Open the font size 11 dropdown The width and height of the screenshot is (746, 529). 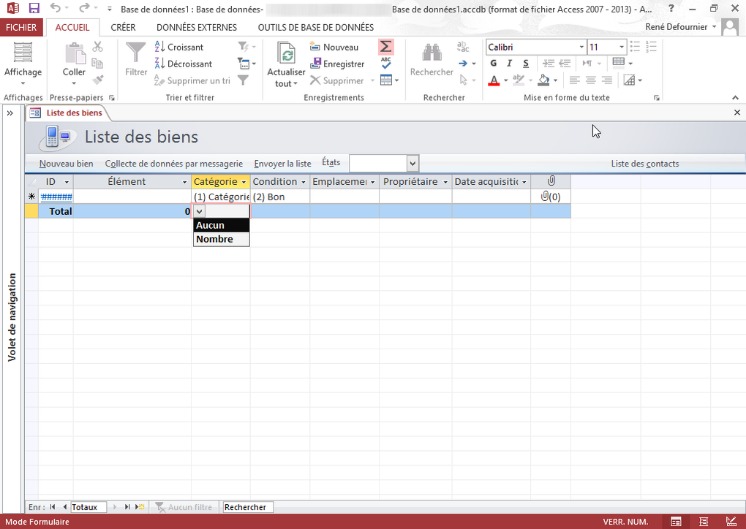621,47
